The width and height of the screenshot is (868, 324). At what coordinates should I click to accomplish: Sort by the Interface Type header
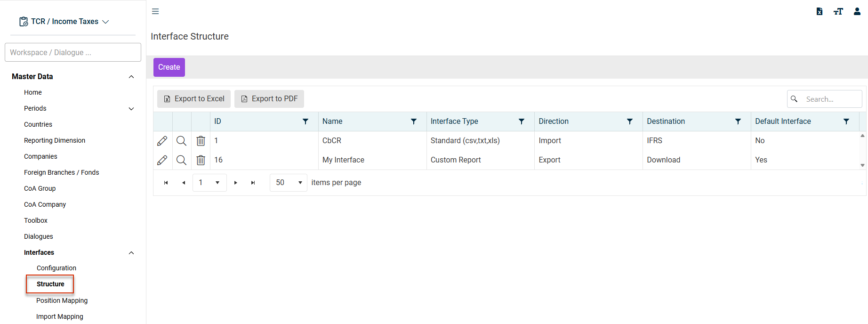pyautogui.click(x=454, y=121)
